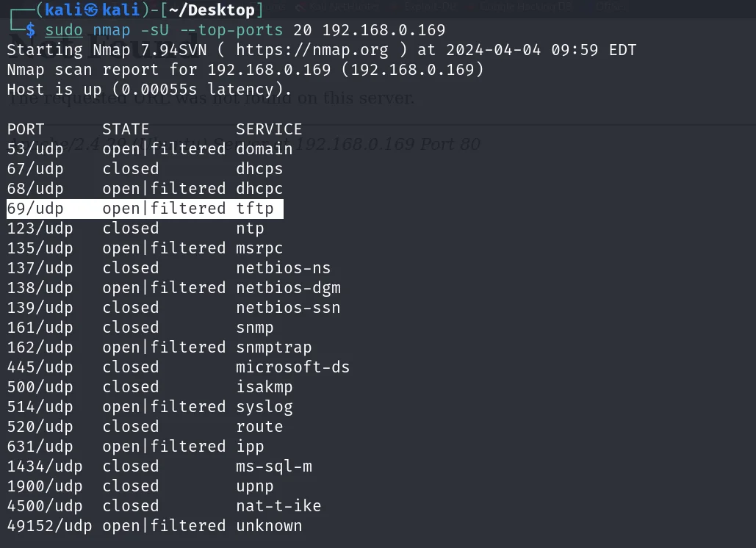
Task: Click the underlined sudo command word
Action: 64,30
